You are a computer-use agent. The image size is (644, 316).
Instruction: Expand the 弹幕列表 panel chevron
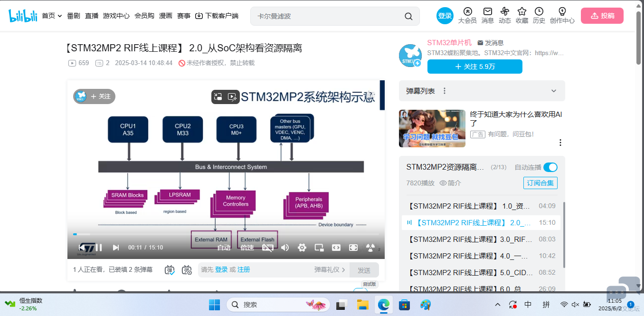(554, 91)
